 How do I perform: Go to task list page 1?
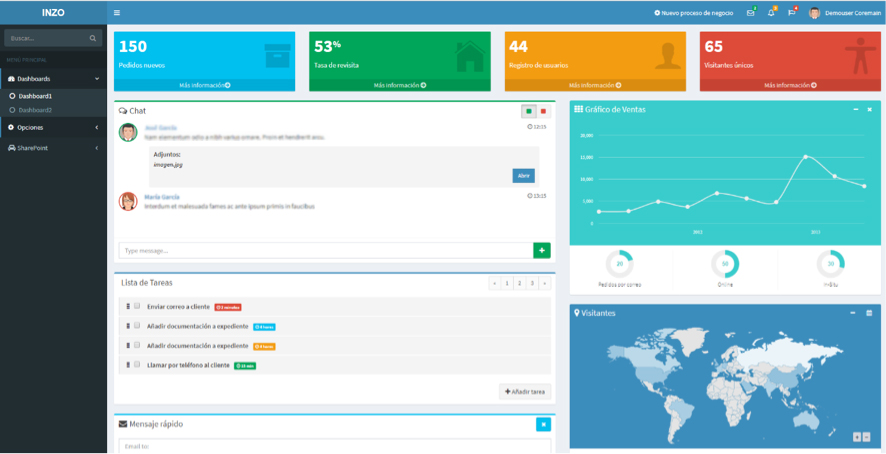(507, 283)
